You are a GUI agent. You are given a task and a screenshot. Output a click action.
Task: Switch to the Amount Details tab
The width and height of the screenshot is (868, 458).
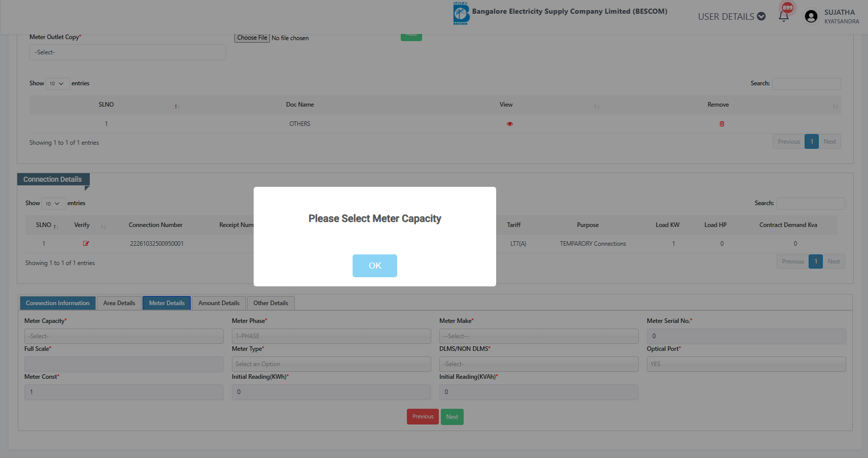coord(219,303)
